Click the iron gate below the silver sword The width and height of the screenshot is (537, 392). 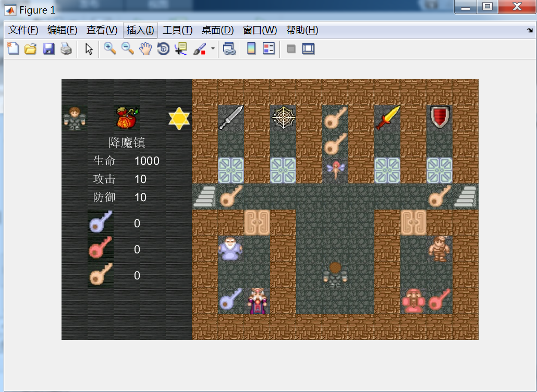coord(231,170)
